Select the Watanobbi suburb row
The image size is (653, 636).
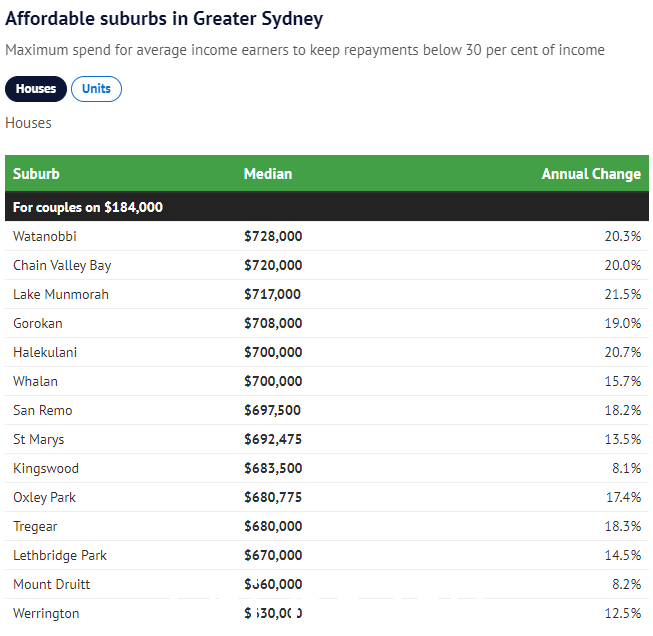(x=45, y=236)
